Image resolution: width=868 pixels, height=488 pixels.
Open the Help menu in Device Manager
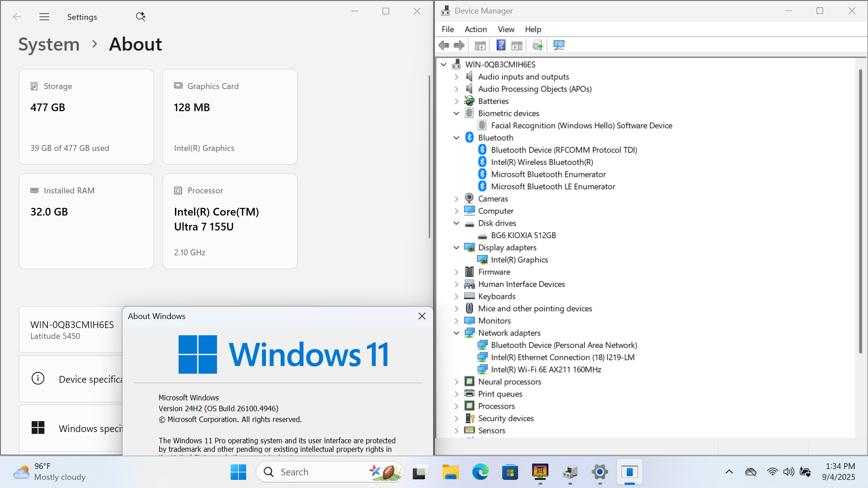tap(533, 29)
